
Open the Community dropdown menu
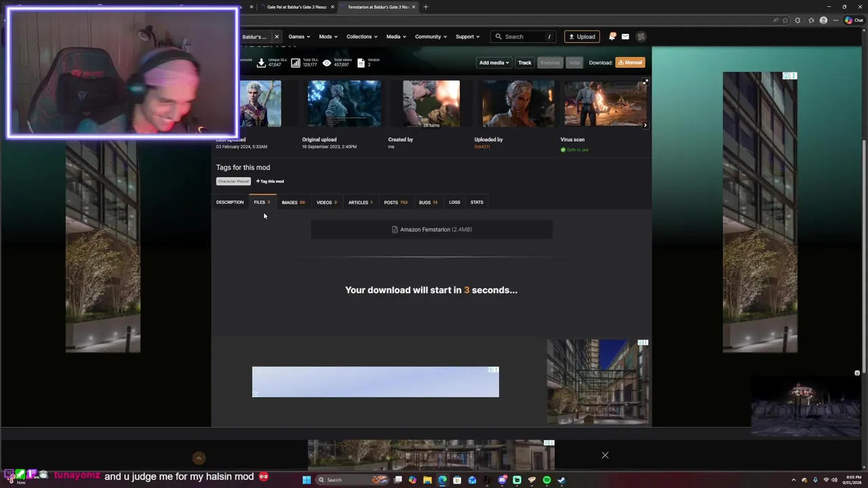[431, 37]
